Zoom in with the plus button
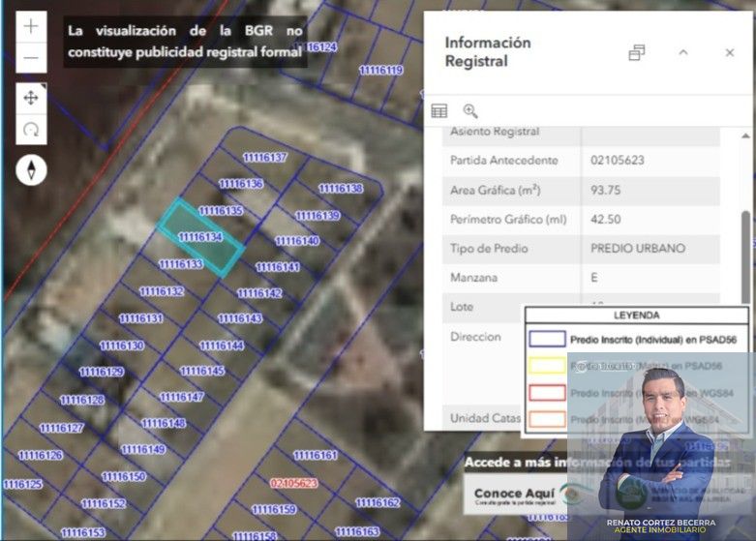The width and height of the screenshot is (756, 541). 31,26
